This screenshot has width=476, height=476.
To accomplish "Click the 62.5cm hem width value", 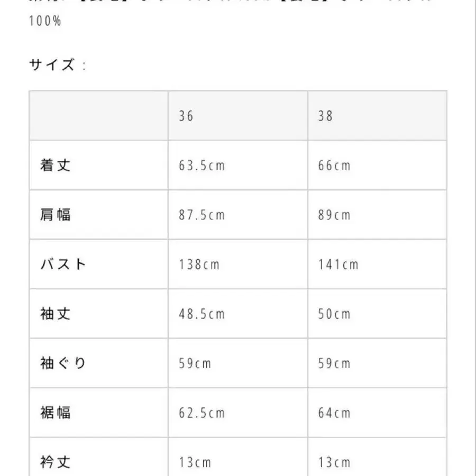I will point(202,413).
